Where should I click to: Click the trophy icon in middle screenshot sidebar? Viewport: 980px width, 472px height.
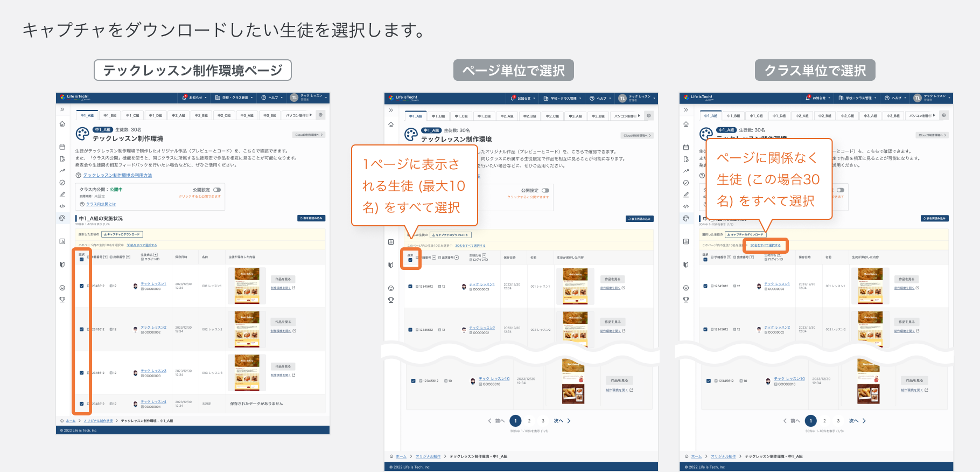pos(390,300)
